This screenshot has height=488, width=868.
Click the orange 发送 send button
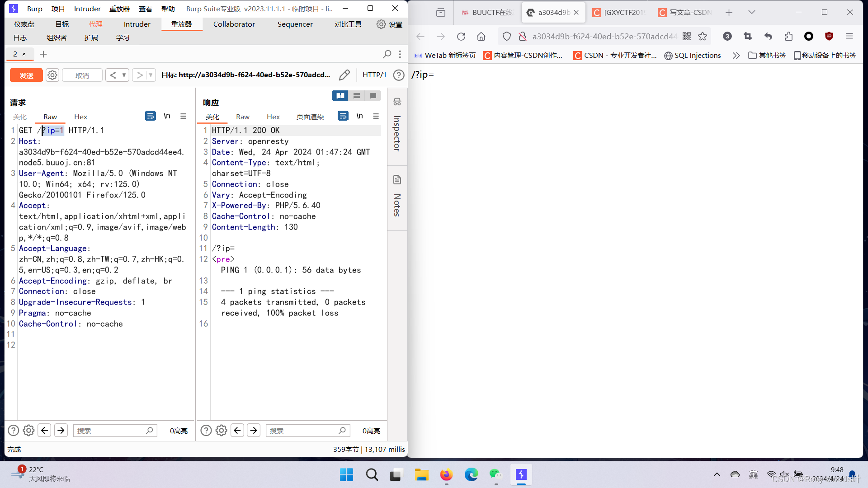26,75
